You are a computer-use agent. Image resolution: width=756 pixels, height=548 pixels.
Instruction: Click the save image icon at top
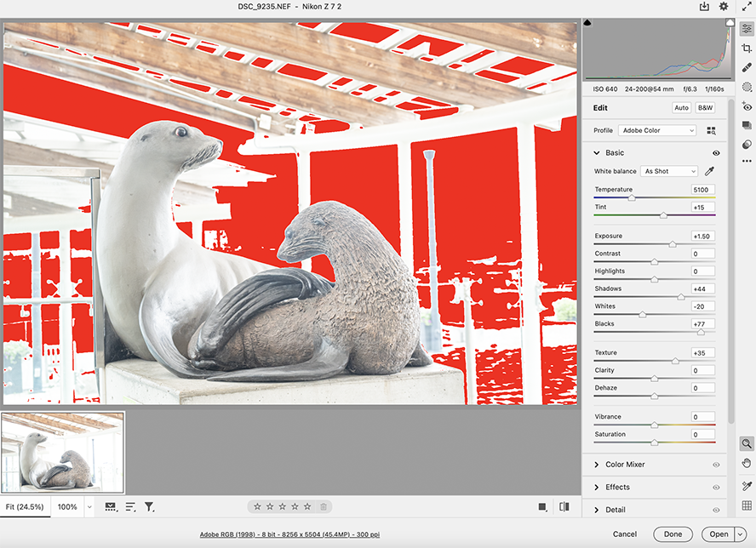pos(704,7)
